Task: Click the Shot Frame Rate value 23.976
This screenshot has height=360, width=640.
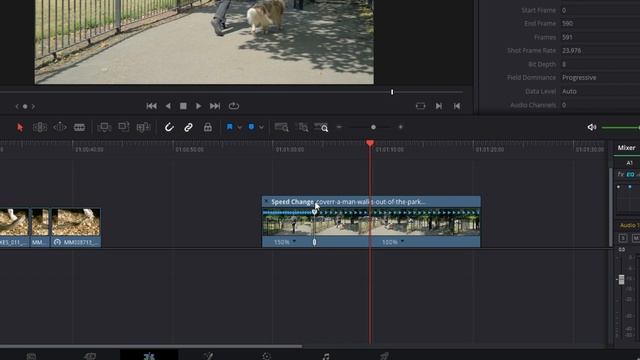Action: point(571,51)
